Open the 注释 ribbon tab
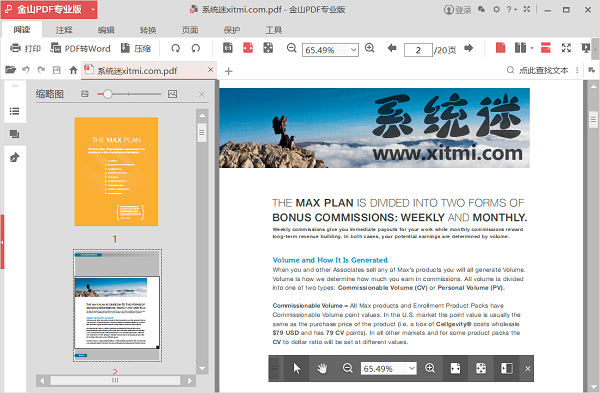Screen dimensions: 600x393 64,30
